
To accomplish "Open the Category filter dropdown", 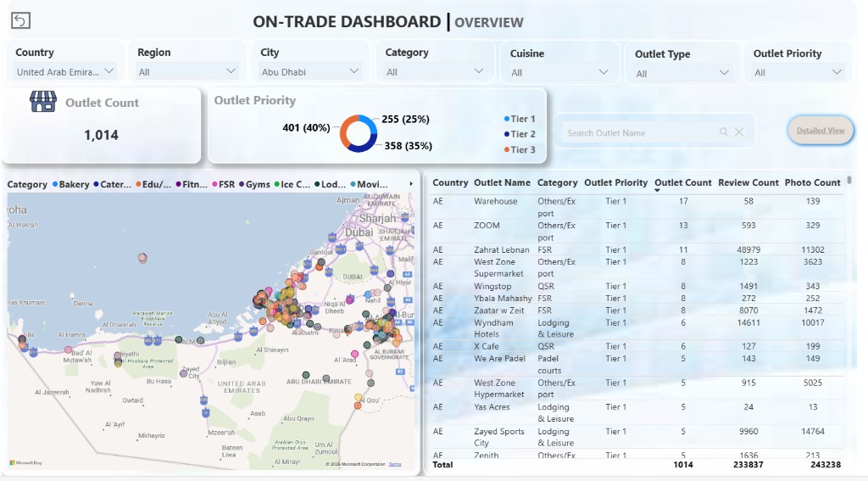I will point(435,71).
